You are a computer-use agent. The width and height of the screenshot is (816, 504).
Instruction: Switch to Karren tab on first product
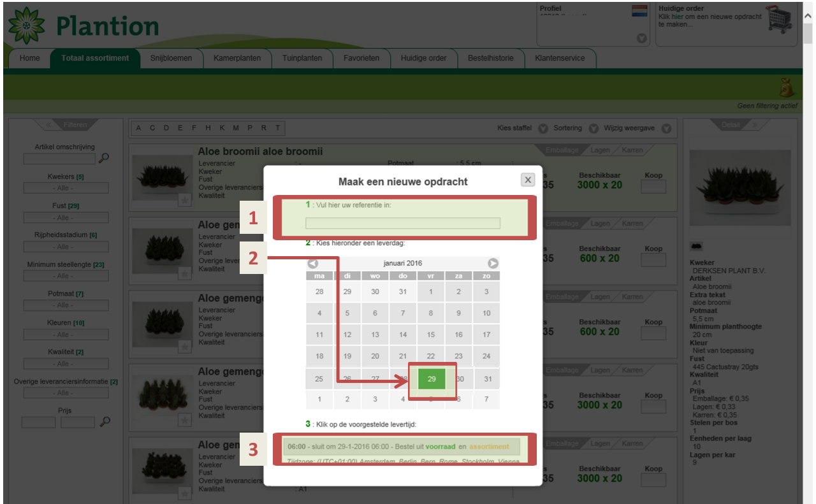click(x=632, y=150)
